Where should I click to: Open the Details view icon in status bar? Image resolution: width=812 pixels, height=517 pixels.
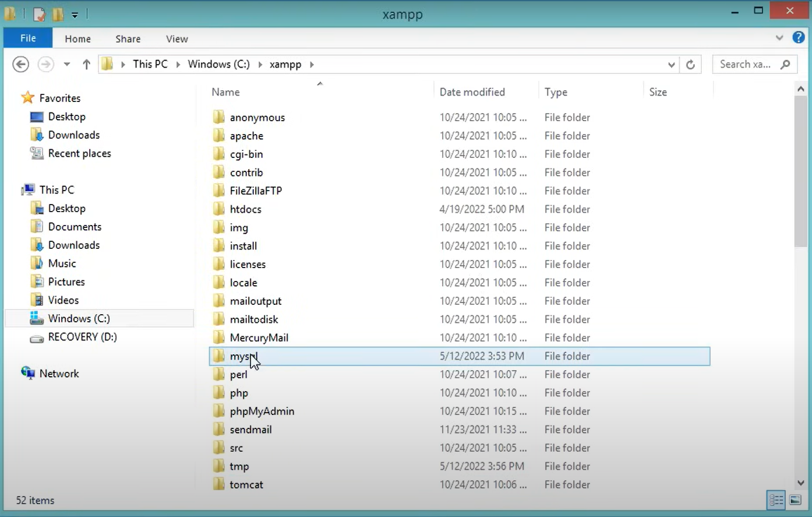click(x=776, y=500)
